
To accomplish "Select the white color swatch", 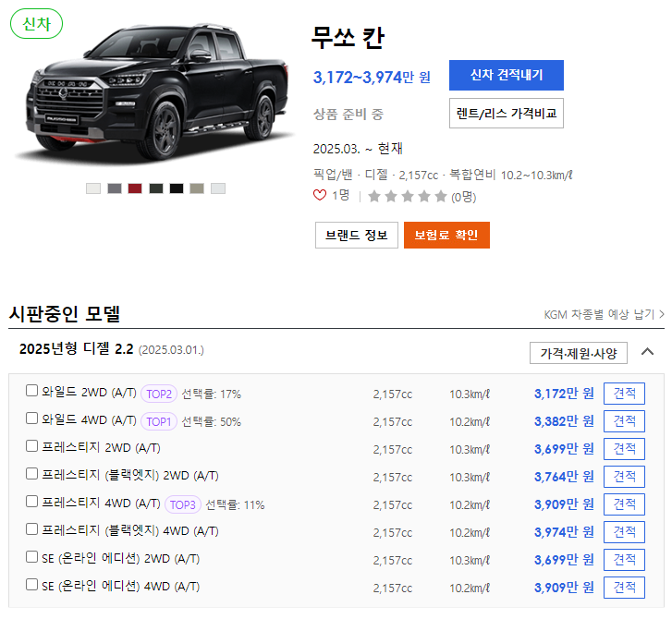I will pos(93,188).
